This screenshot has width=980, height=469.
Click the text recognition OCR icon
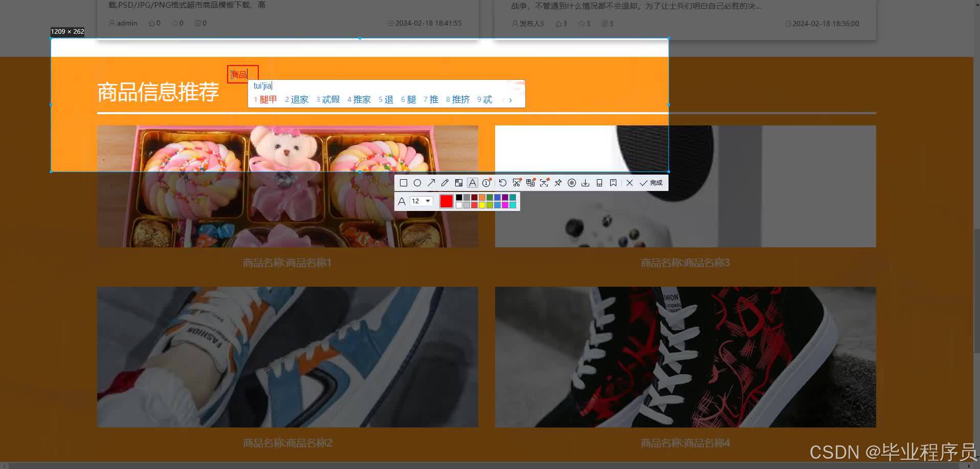(544, 183)
